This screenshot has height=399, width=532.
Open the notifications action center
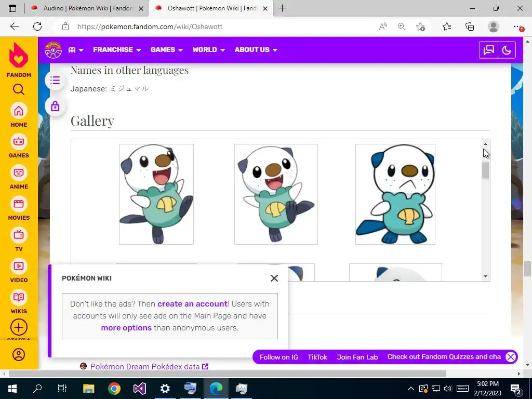coord(516,389)
